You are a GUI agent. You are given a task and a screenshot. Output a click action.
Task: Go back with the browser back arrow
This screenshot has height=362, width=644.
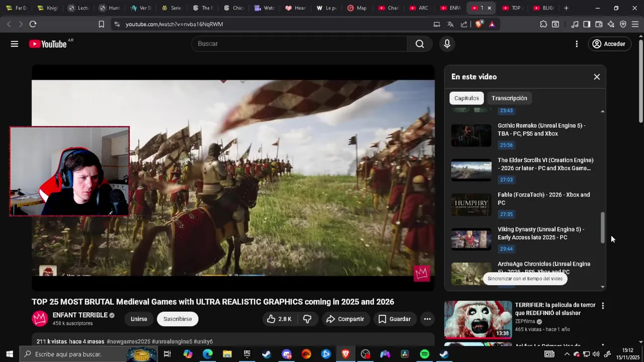[x=9, y=24]
